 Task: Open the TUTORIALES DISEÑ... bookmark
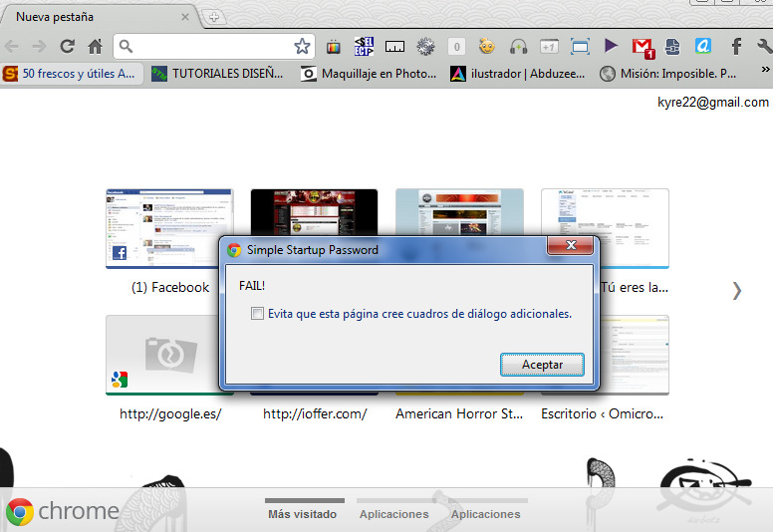coord(217,74)
